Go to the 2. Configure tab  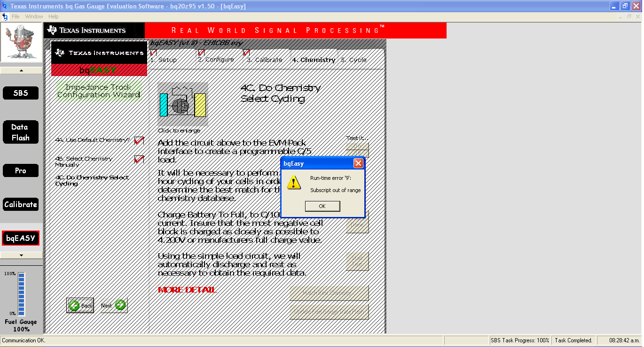coord(216,59)
